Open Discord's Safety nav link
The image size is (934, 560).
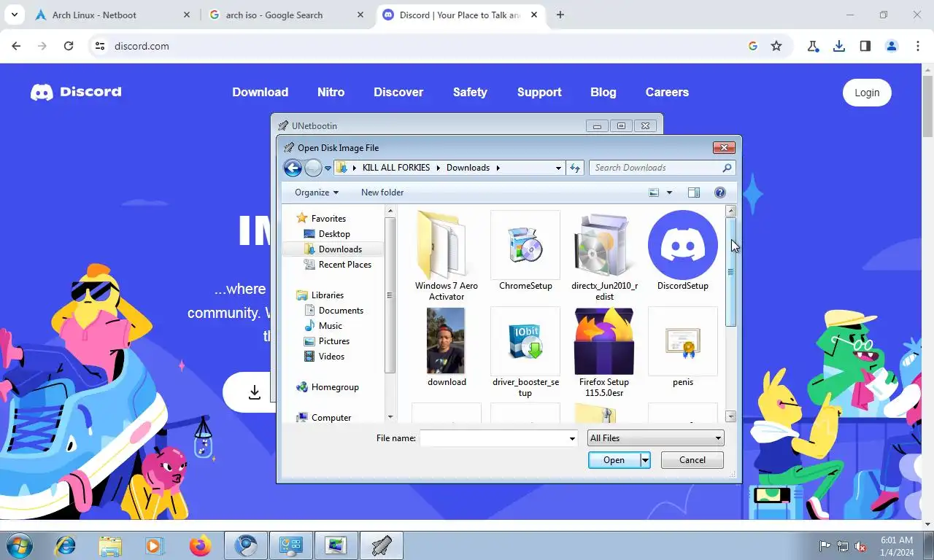click(x=470, y=92)
